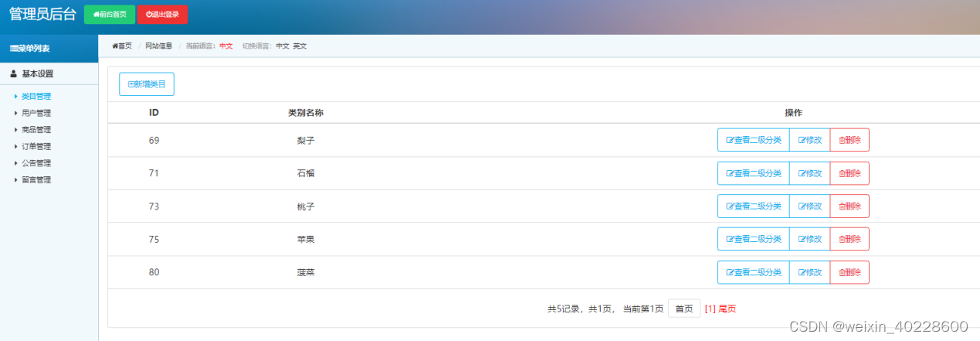Open 公告管理 in the sidebar

(36, 163)
